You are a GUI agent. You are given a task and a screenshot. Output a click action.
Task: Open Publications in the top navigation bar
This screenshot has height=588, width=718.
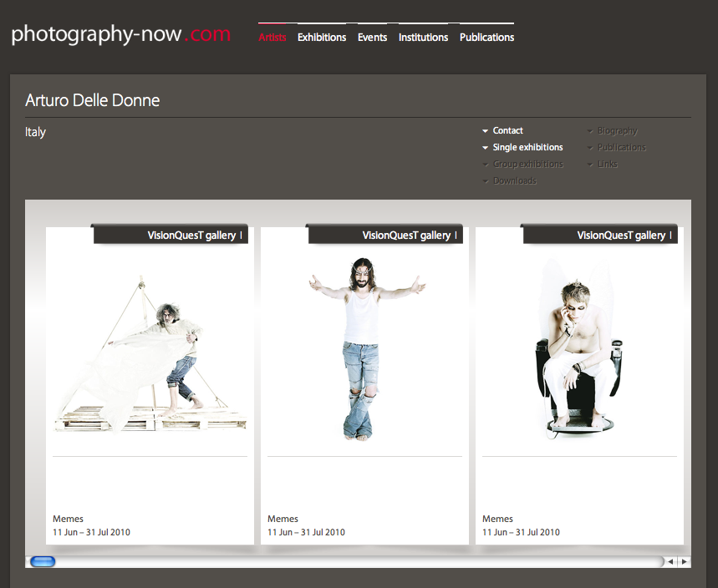(486, 37)
